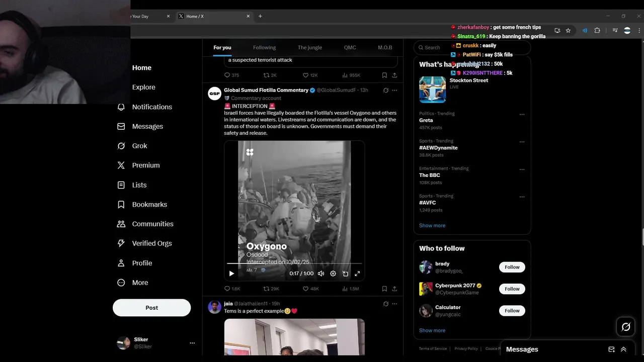This screenshot has height=362, width=644.
Task: Reply to the post with 375 replies
Action: (231, 75)
